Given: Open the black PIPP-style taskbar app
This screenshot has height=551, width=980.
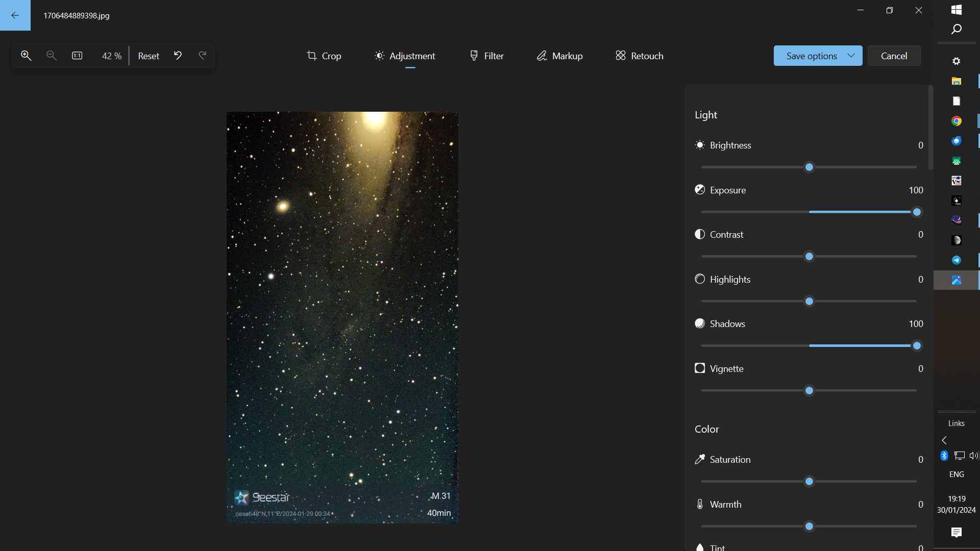Looking at the screenshot, I should (x=957, y=201).
